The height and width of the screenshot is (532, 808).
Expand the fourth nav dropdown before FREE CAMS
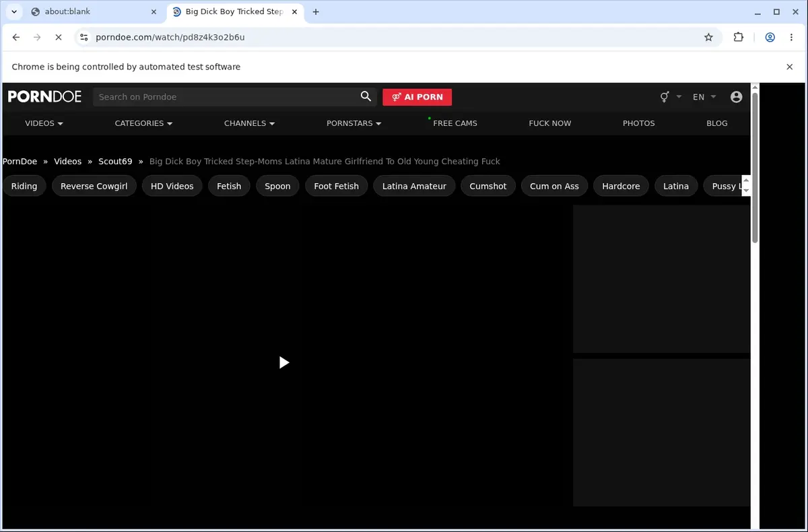tap(353, 123)
